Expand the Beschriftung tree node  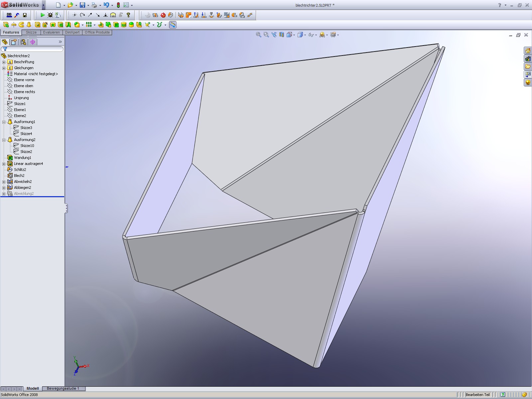click(4, 62)
